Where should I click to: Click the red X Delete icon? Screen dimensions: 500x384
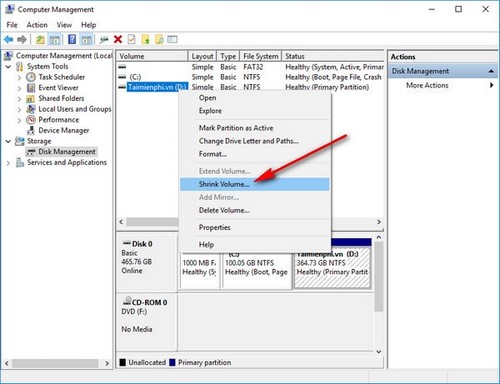[118, 40]
